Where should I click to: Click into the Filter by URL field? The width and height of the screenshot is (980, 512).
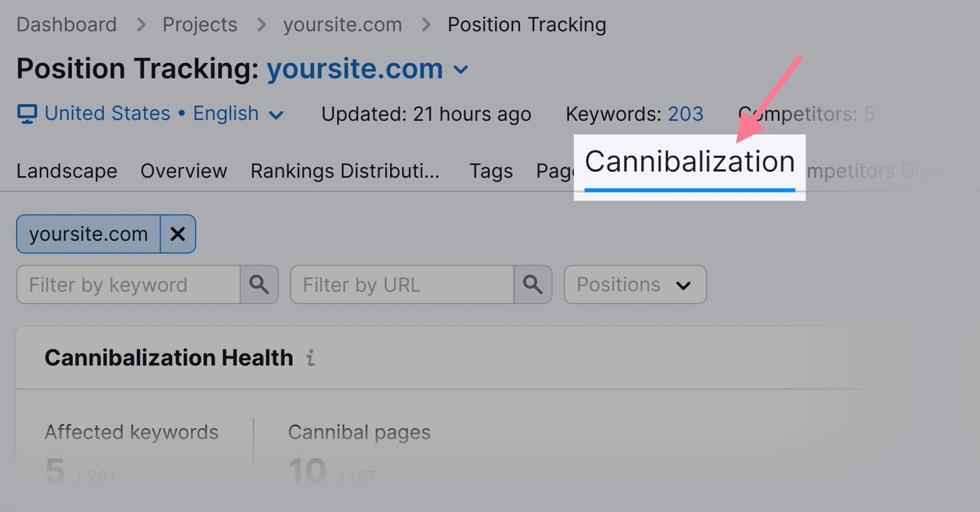pyautogui.click(x=402, y=284)
